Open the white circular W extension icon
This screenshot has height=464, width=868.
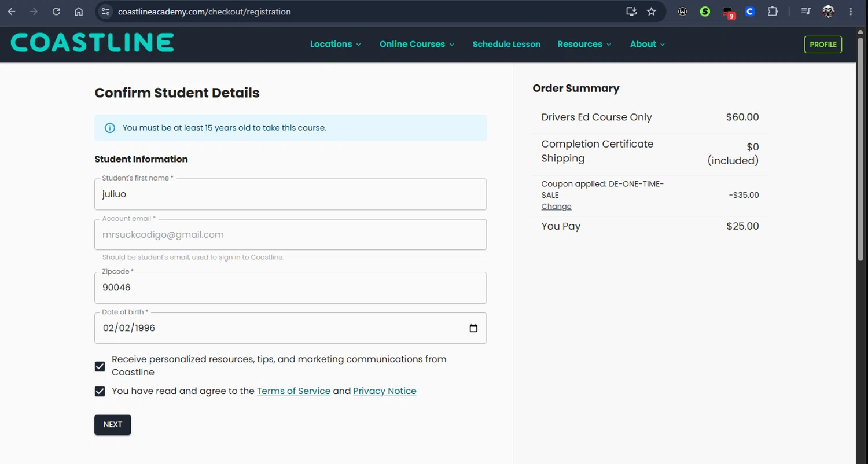click(x=683, y=12)
